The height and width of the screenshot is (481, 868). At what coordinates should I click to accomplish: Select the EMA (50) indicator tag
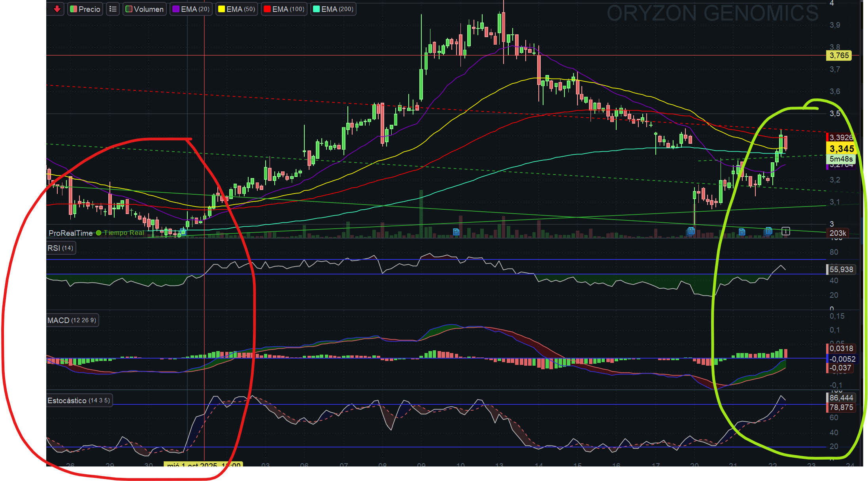tap(237, 9)
